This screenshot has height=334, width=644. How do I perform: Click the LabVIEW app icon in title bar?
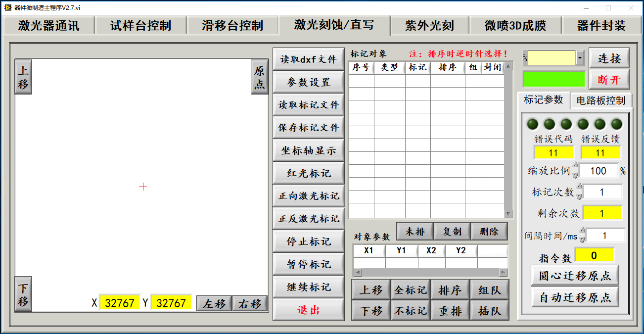coord(7,7)
